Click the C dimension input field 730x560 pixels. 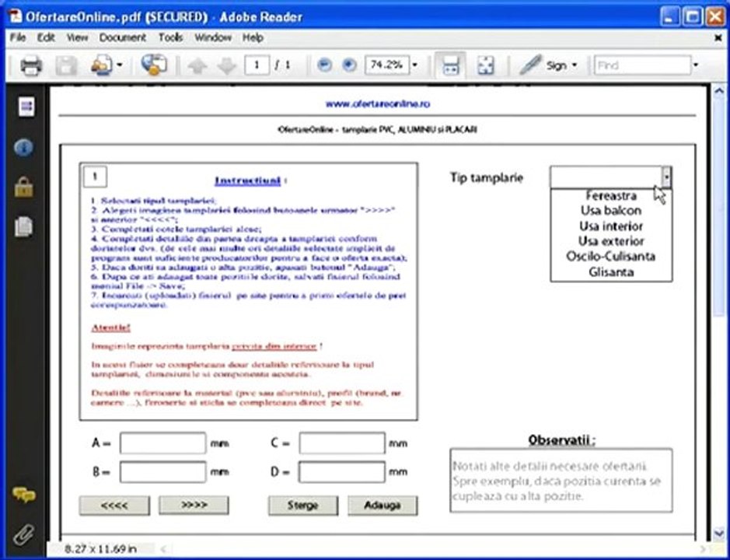[x=342, y=443]
